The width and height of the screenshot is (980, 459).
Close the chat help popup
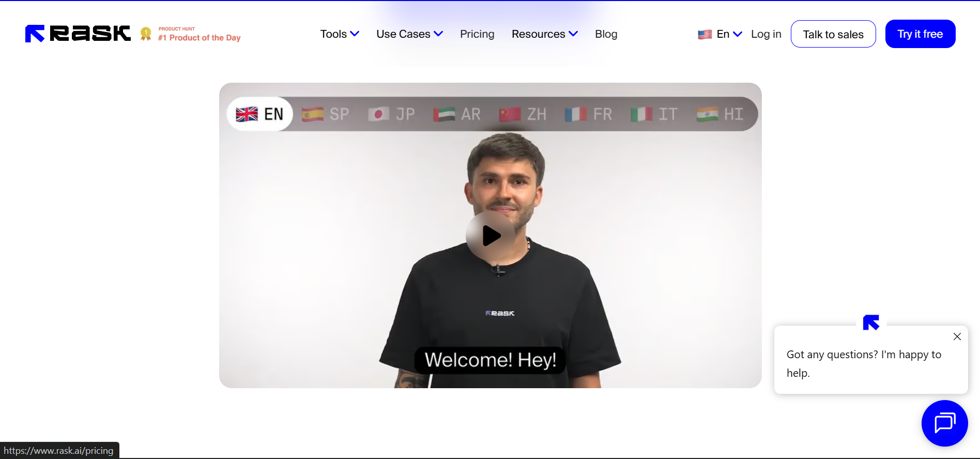[x=957, y=336]
